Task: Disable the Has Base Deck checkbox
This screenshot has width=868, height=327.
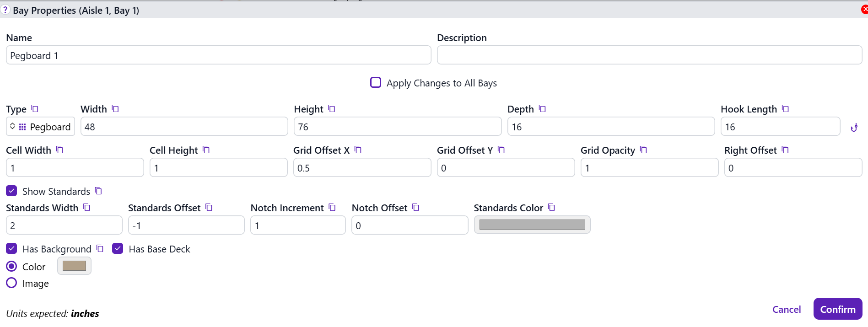Action: 118,248
